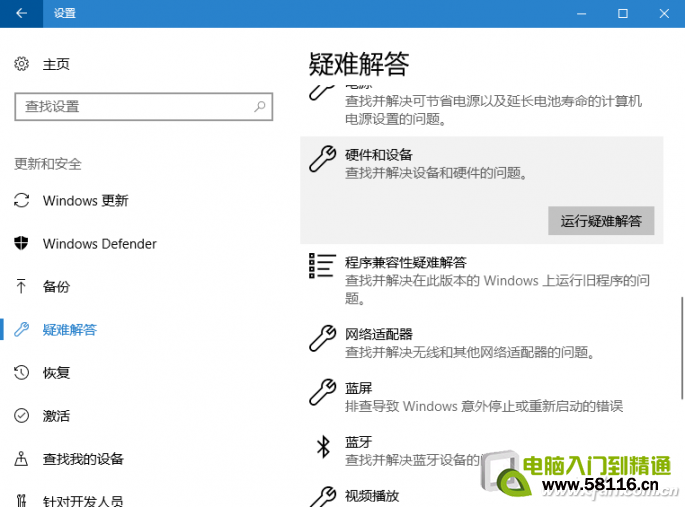This screenshot has height=507, width=685.
Task: Select 硬件和设备 troubleshooter title
Action: [x=379, y=155]
